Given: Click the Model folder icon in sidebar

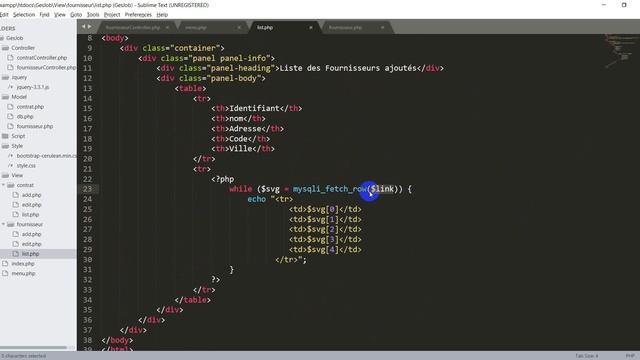Looking at the screenshot, I should [5, 97].
